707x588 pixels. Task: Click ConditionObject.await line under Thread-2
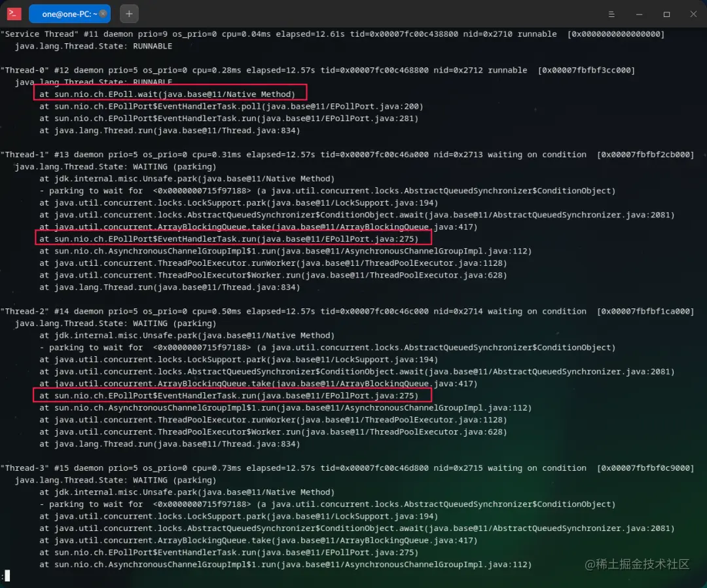(357, 371)
